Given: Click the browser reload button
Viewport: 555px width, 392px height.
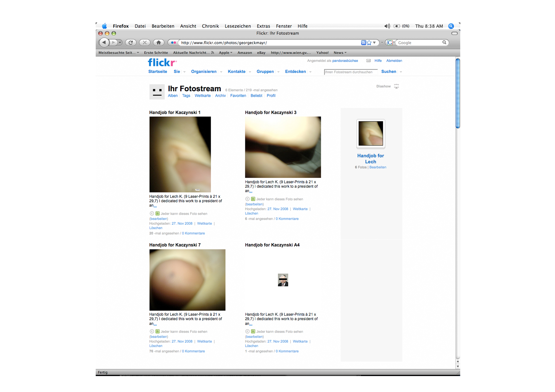Looking at the screenshot, I should click(x=131, y=43).
